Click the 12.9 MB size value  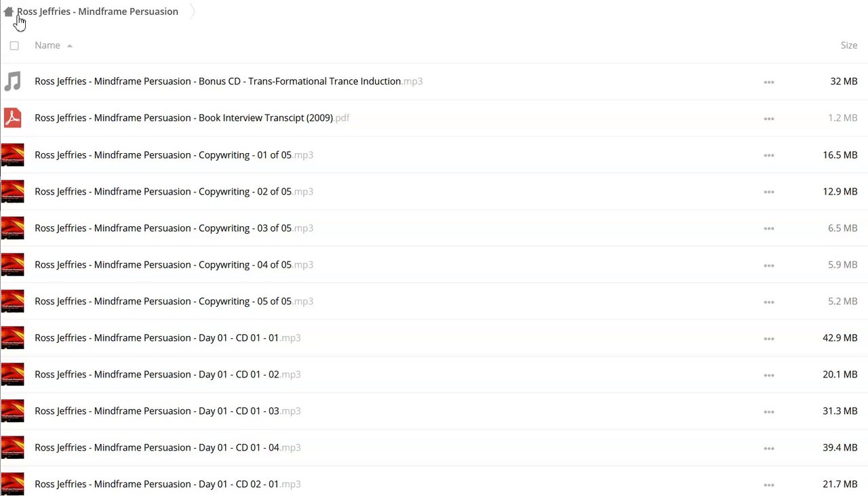coord(840,191)
